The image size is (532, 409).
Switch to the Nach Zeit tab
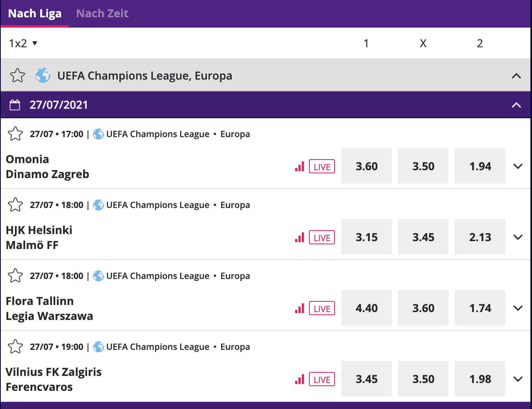[102, 13]
